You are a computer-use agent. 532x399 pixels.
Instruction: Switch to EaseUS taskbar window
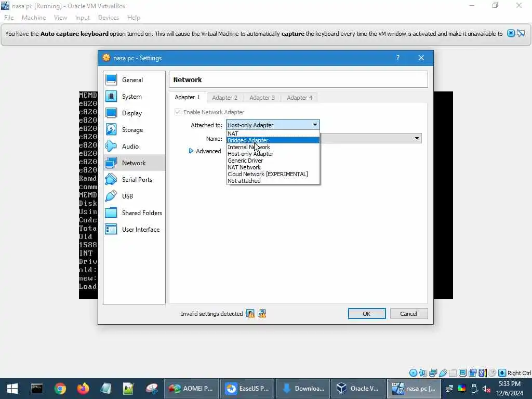coord(247,389)
